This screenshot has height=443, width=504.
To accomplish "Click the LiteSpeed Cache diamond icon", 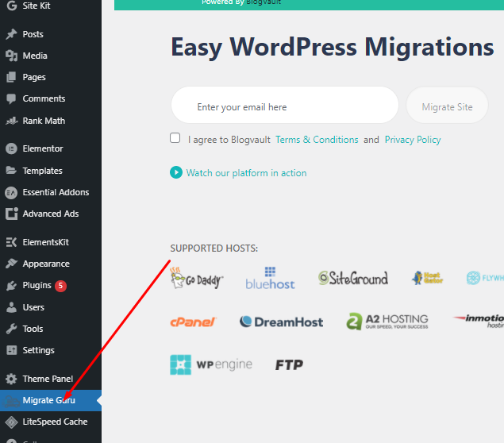I will click(11, 422).
